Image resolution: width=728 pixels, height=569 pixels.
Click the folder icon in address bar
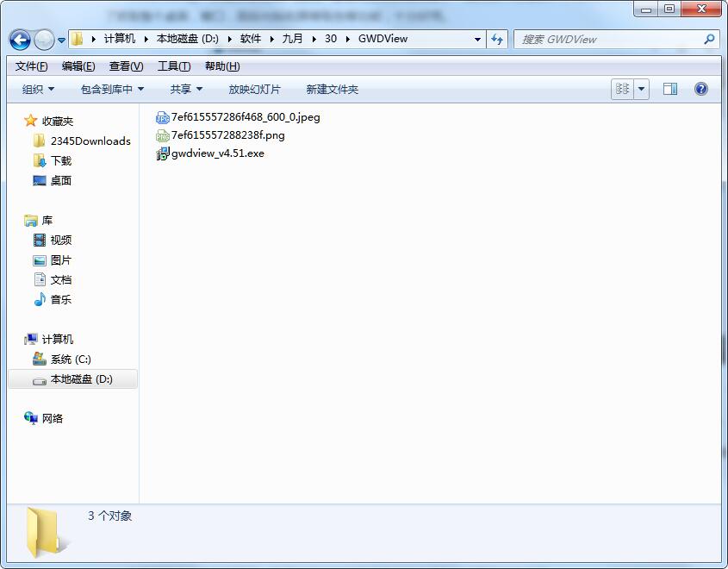point(78,39)
